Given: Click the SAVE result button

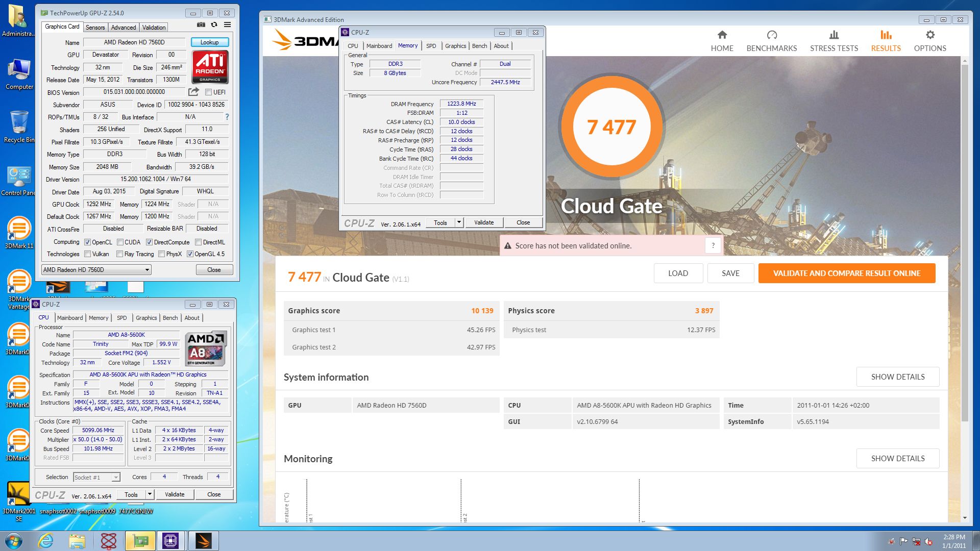Looking at the screenshot, I should [730, 273].
